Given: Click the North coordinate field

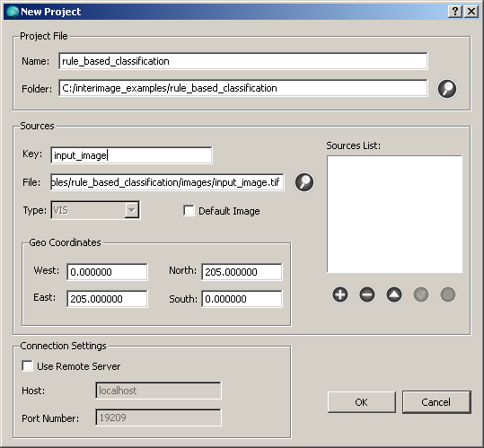Looking at the screenshot, I should 242,272.
